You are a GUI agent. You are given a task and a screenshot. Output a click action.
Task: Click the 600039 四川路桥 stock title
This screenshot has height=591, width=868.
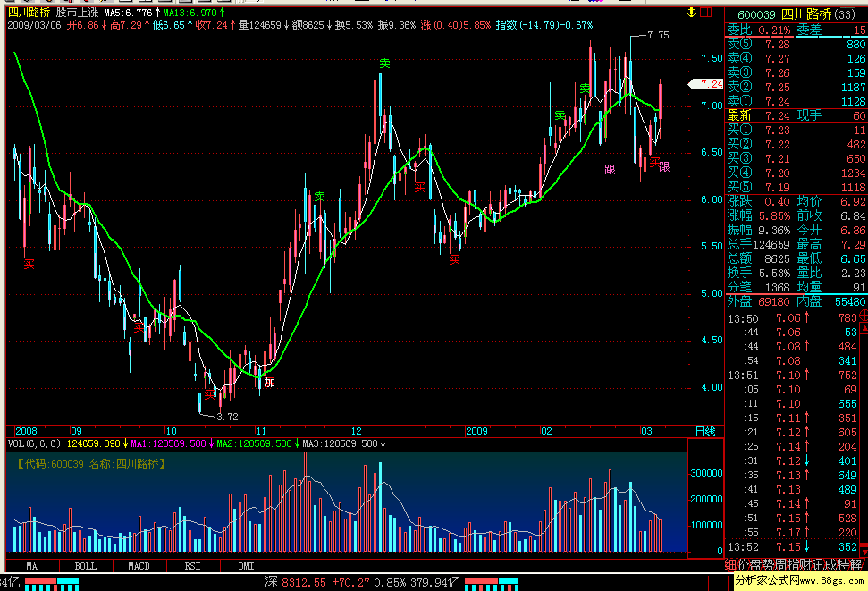click(796, 14)
